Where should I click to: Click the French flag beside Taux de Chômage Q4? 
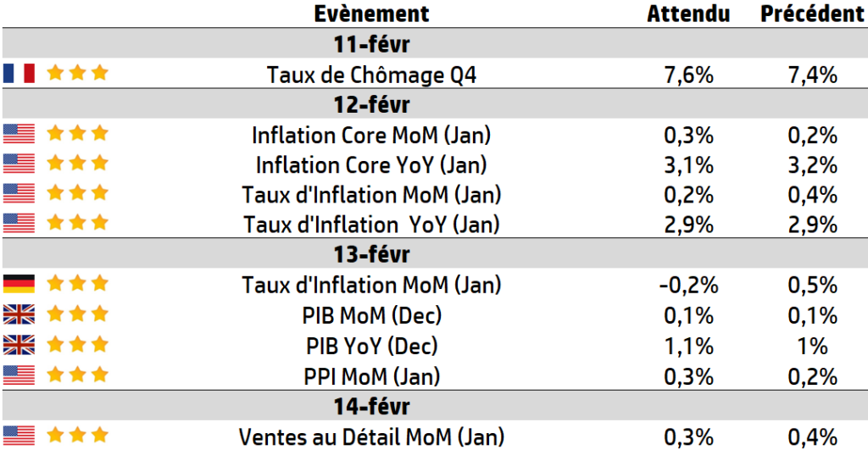19,73
